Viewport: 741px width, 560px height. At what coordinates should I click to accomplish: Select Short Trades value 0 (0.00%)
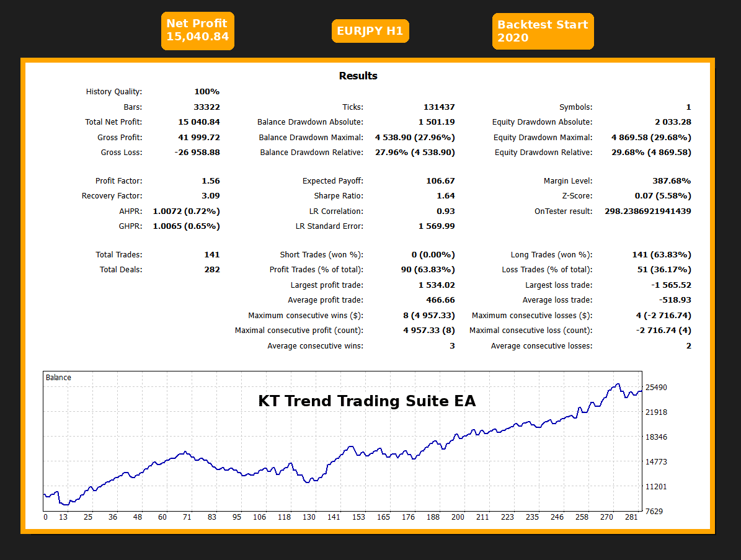coord(433,255)
